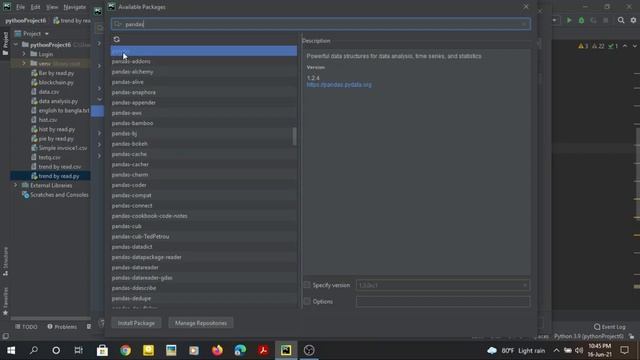Screen dimensions: 640x360
Task: Collapse the pythonProject6 root node
Action: (16, 44)
